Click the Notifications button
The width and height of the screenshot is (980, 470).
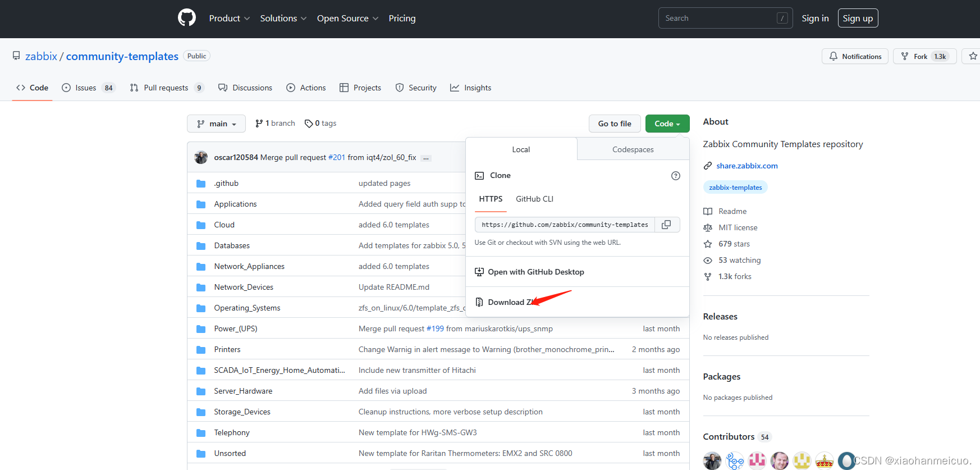coord(855,56)
